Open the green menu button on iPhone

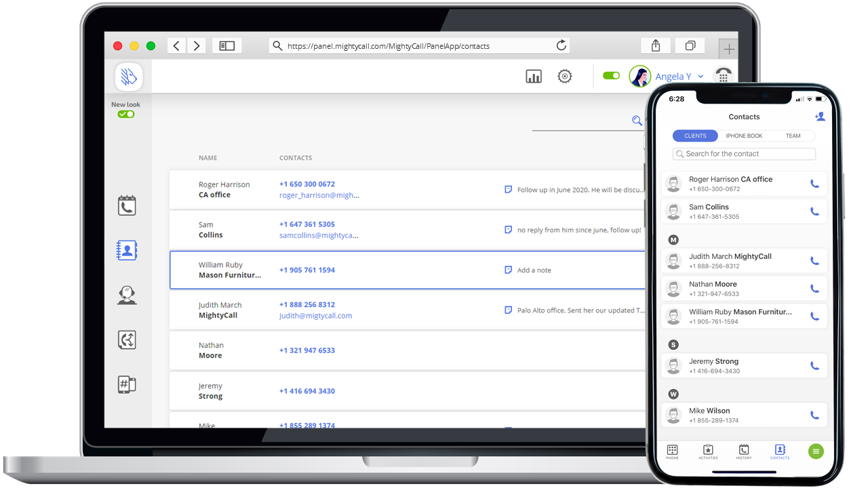tap(816, 451)
